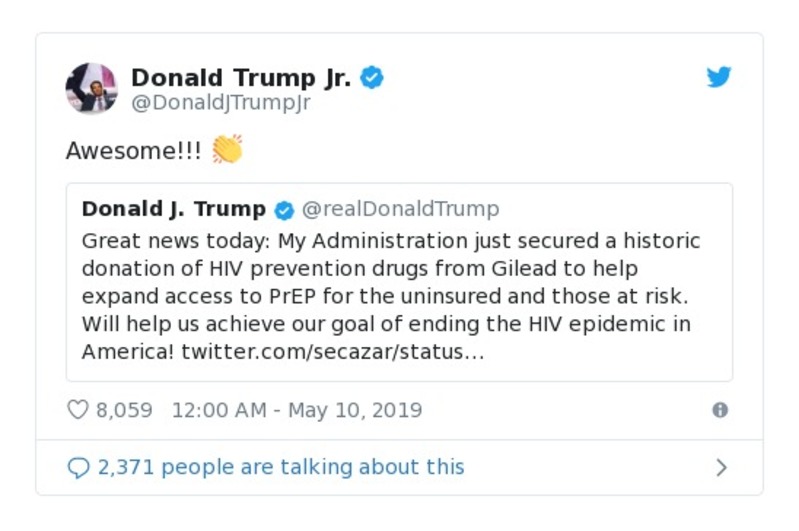
Task: Visit the @DonaldJTrumpJr handle
Action: click(x=221, y=103)
